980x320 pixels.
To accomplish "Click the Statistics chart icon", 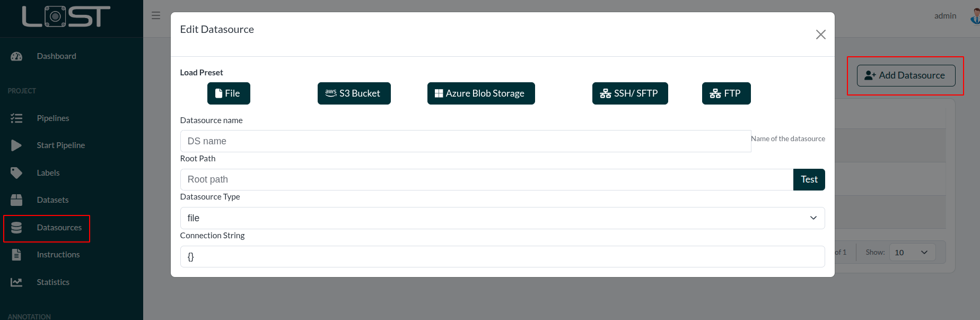I will point(16,282).
